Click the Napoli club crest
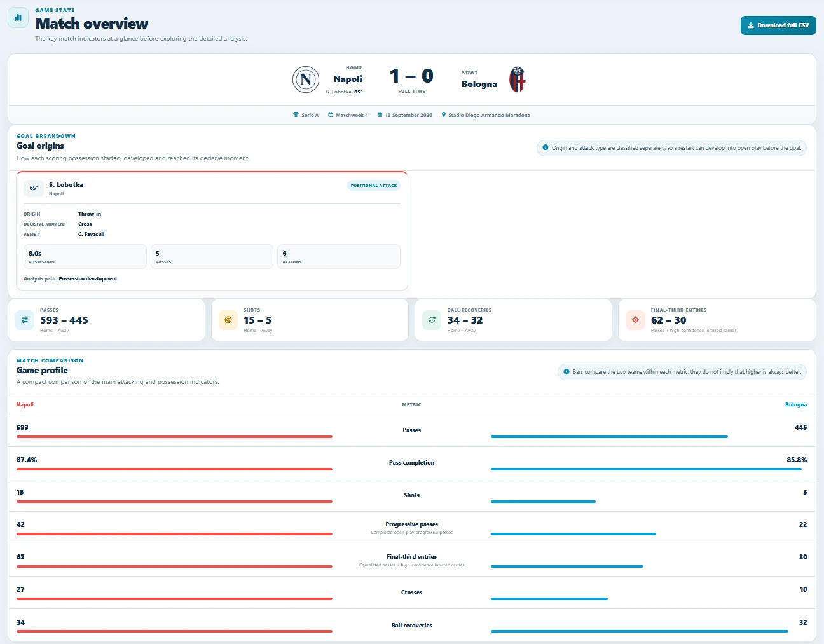 306,79
